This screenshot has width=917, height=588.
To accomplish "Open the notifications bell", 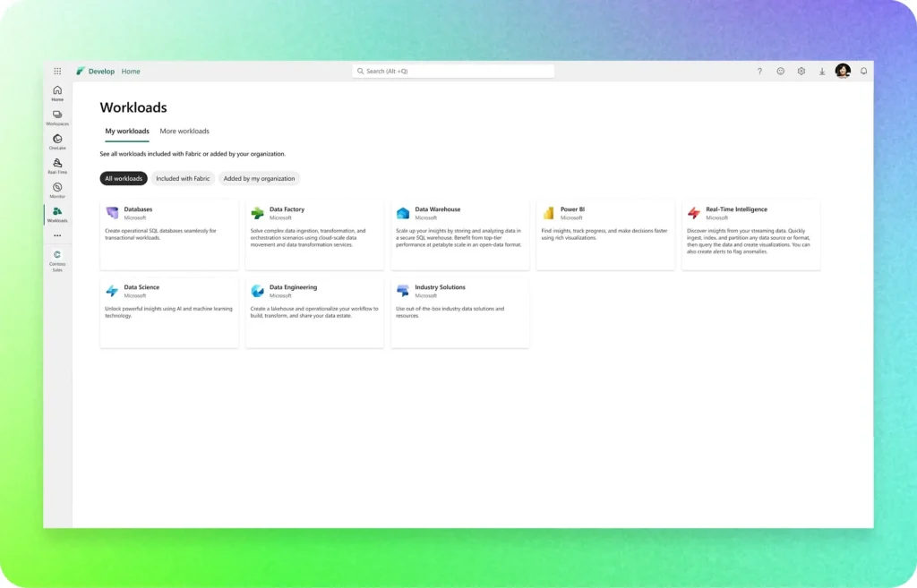I will (864, 72).
